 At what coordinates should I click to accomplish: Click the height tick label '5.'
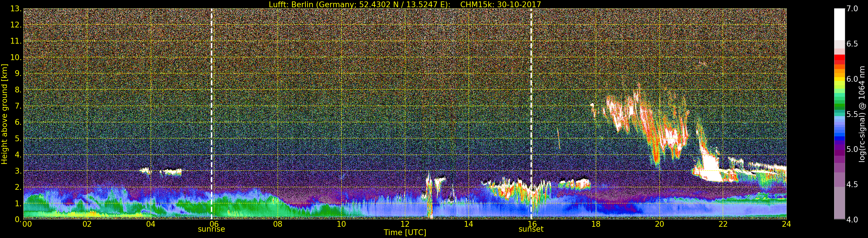tap(18, 138)
